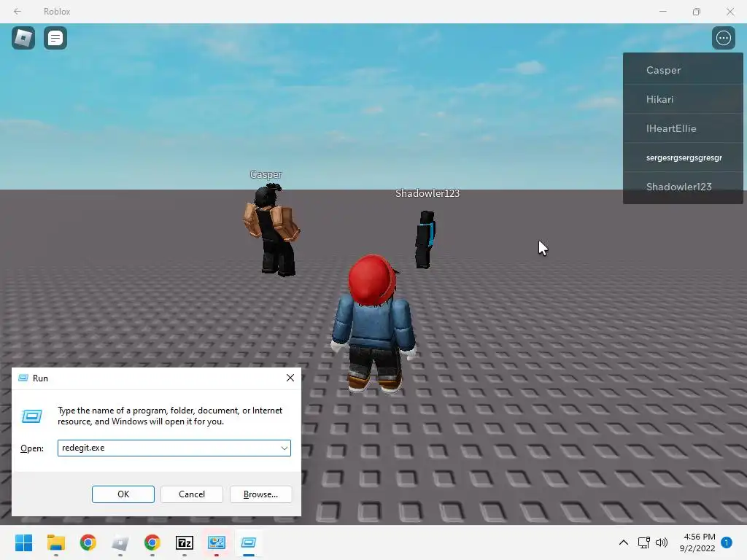Open the chat window icon

pos(55,38)
